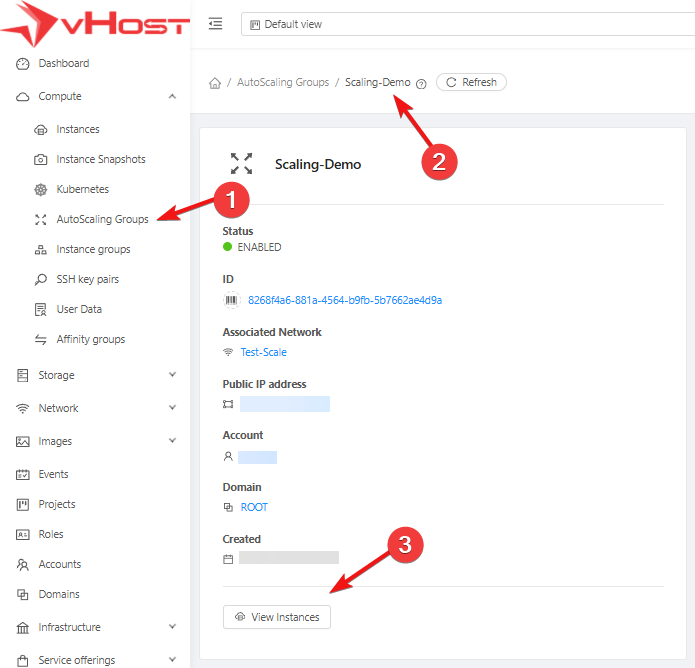Click the Kubernetes wheel icon
The width and height of the screenshot is (695, 668).
[41, 190]
